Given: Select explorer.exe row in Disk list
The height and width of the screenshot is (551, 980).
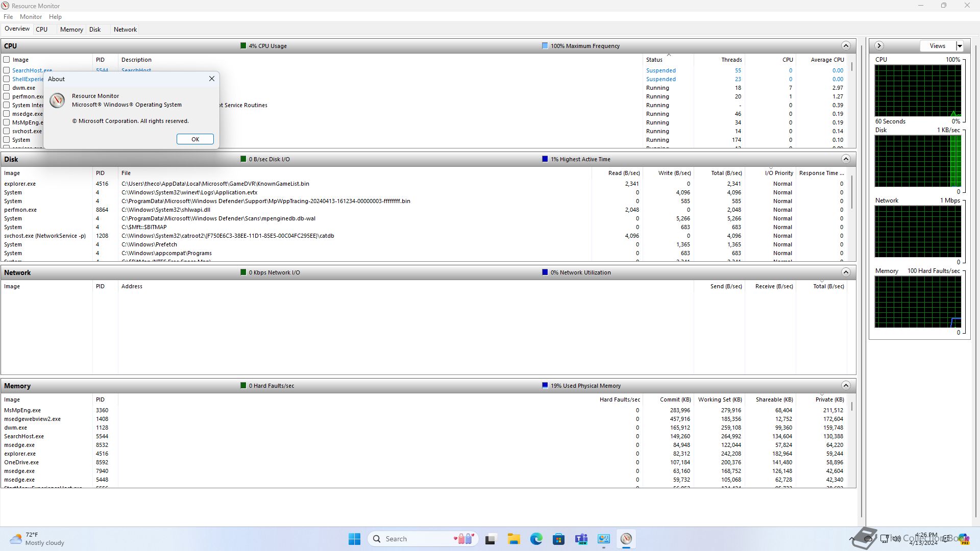Looking at the screenshot, I should pyautogui.click(x=424, y=184).
